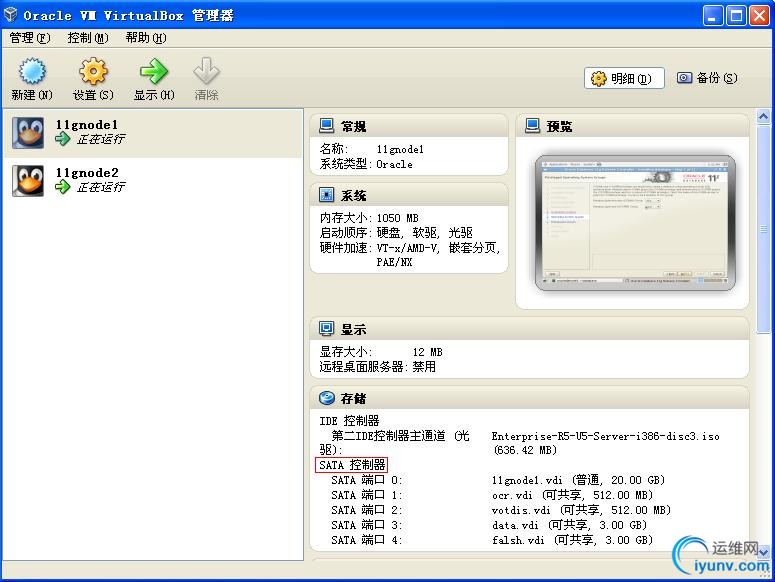This screenshot has width=775, height=582.
Task: Click the camera icon in 备份 button
Action: point(684,78)
